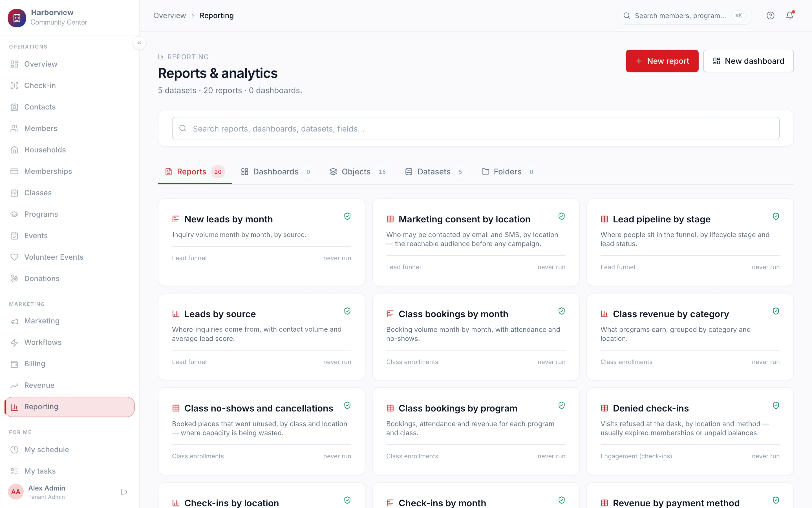This screenshot has width=812, height=508.
Task: Focus the top search members, programs field
Action: pos(685,16)
